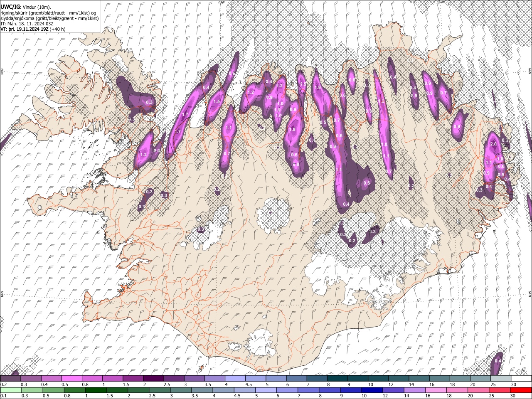Click the bright red rain swatch after 30
This screenshot has height=399, width=532.
pos(521,390)
